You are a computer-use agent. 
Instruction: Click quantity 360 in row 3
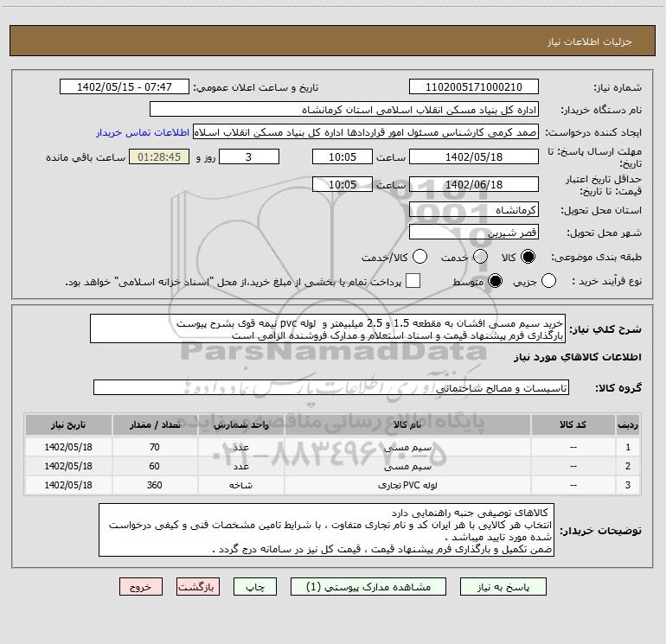tap(155, 485)
